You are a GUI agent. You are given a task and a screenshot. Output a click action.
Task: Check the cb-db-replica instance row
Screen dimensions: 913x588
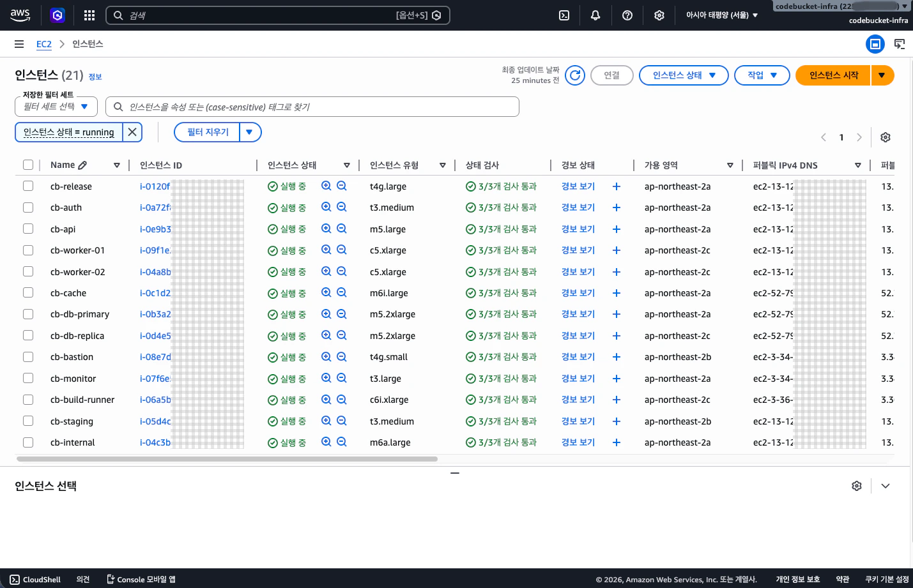28,335
